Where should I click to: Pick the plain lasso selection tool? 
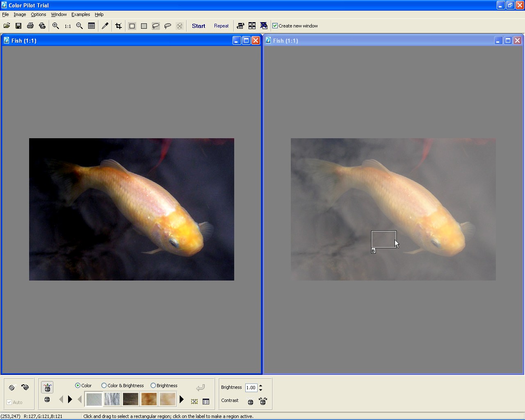[x=168, y=26]
